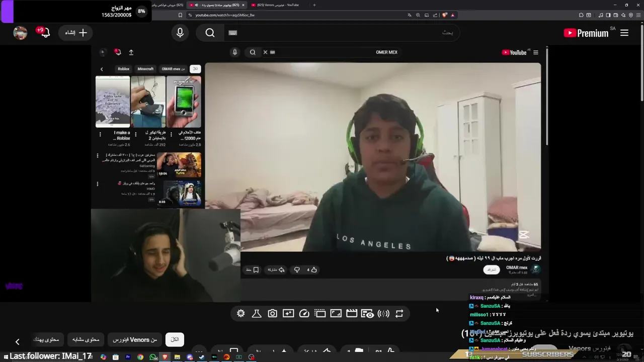
Task: Open the keyboard icon inside the search box
Action: [232, 33]
